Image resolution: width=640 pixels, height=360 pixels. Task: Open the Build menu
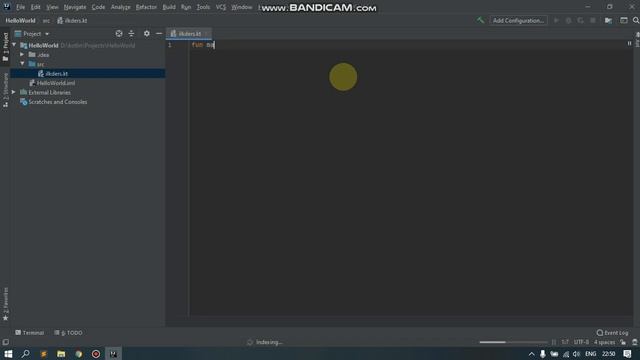point(169,7)
